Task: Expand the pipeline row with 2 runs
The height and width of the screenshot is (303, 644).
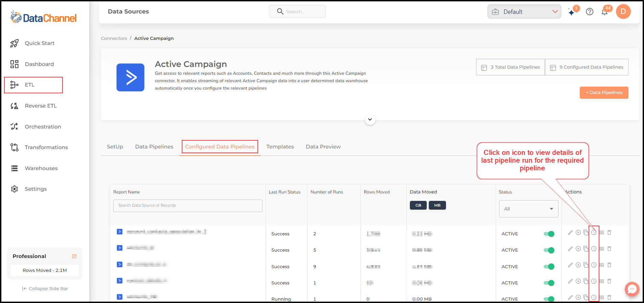Action: click(120, 232)
